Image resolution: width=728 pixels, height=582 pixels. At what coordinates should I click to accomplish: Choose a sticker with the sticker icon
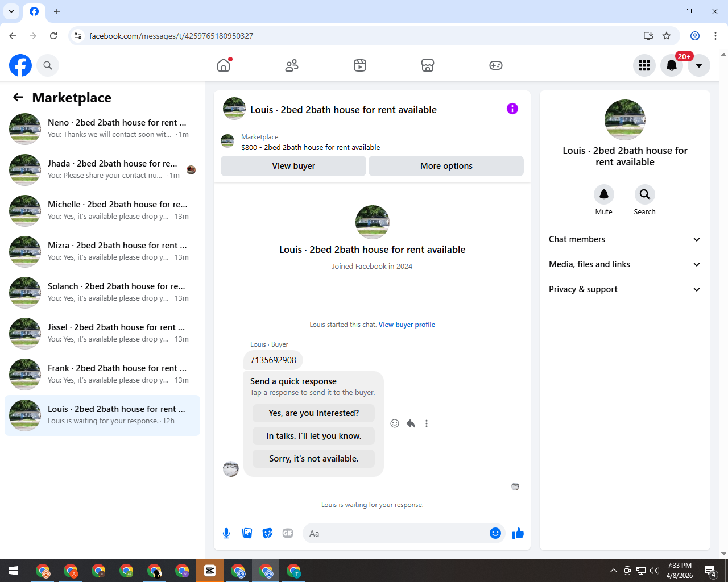(267, 533)
